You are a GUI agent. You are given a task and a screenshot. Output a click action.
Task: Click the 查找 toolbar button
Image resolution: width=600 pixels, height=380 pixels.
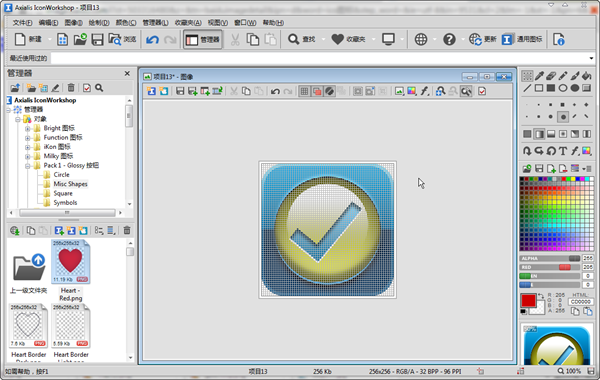(302, 39)
